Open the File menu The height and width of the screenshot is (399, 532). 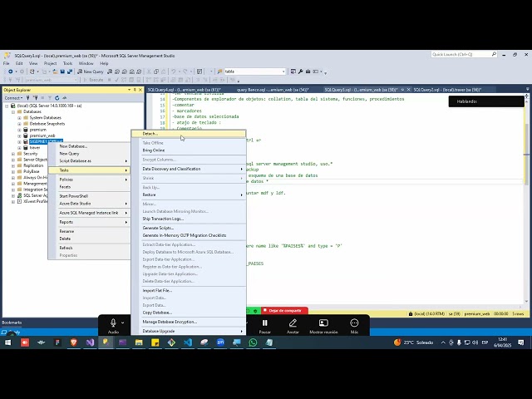[7, 63]
